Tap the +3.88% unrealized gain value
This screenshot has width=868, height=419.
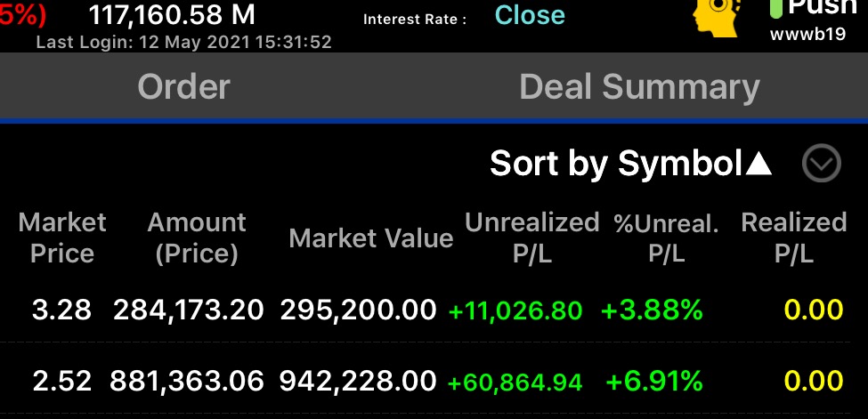652,310
